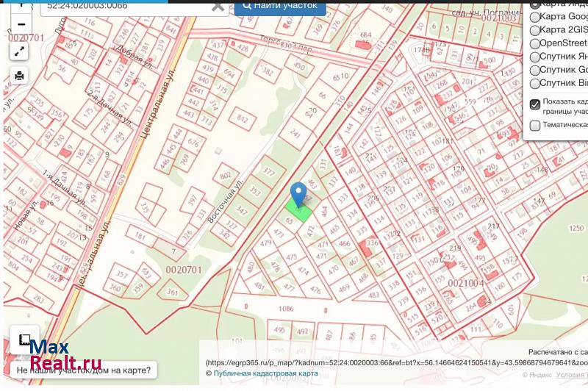588x391 pixels.
Task: Click the MaxRealt.ru watermark logo
Action: pyautogui.click(x=54, y=354)
